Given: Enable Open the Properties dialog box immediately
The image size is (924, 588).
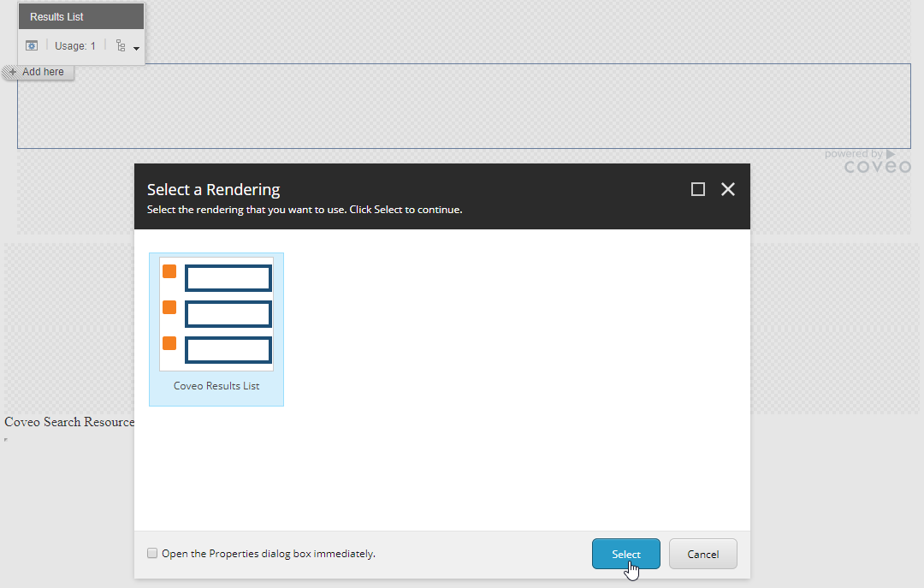Looking at the screenshot, I should point(152,553).
